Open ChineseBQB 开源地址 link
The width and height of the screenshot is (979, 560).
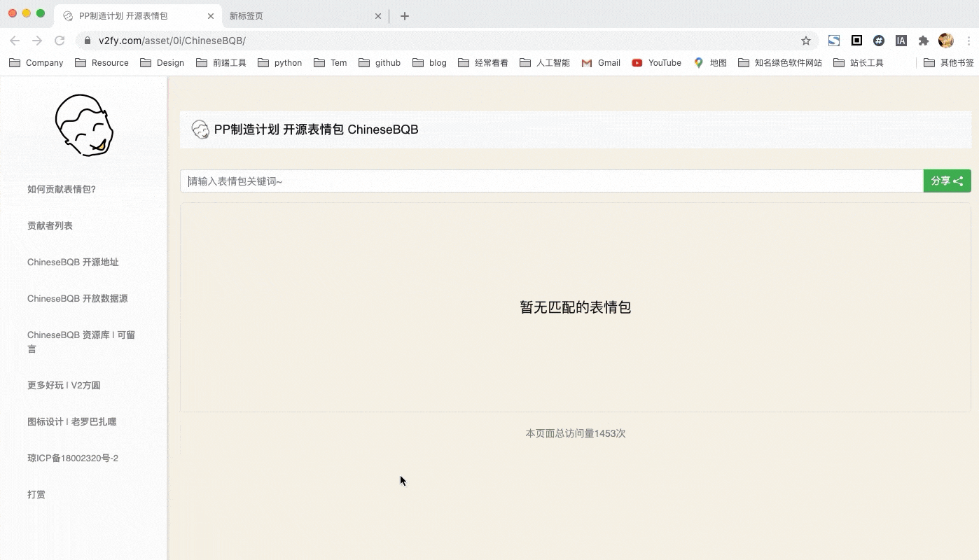(73, 262)
